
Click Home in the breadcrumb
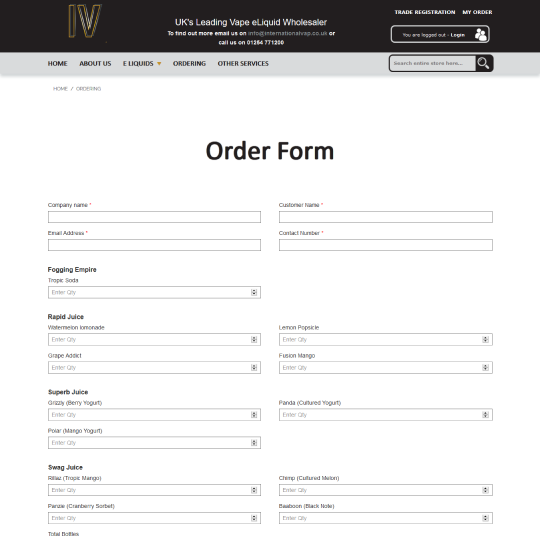point(60,89)
